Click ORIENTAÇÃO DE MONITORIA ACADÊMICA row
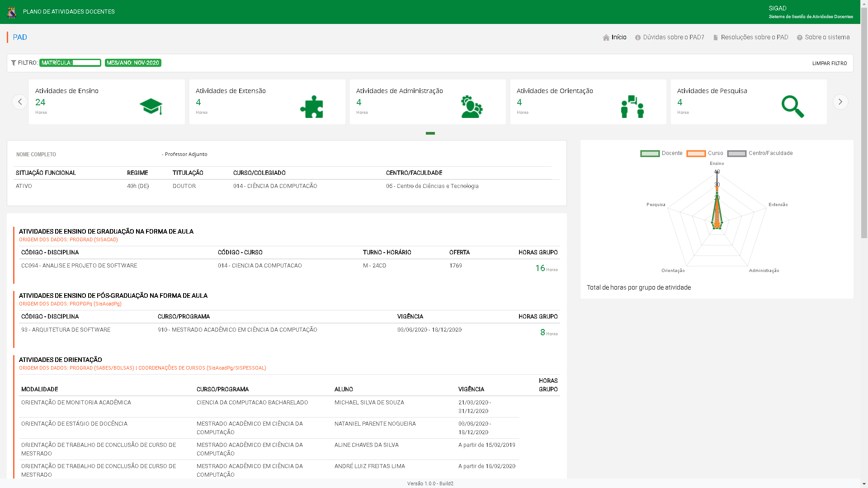 (x=76, y=403)
